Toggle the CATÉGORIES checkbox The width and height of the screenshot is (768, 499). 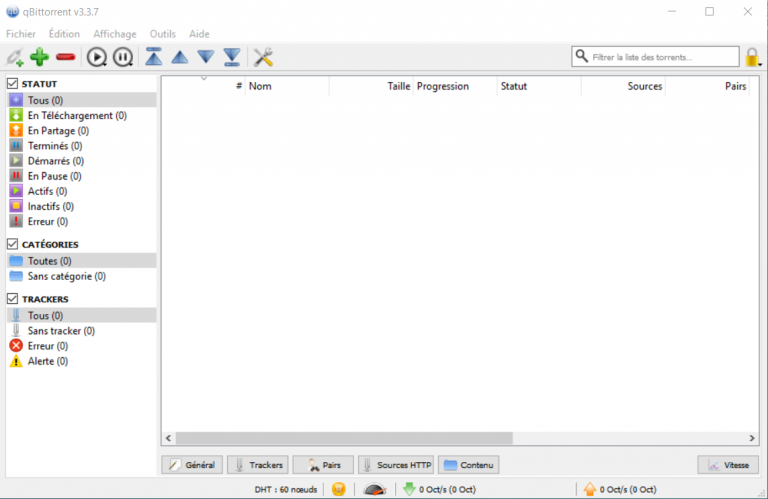click(13, 244)
